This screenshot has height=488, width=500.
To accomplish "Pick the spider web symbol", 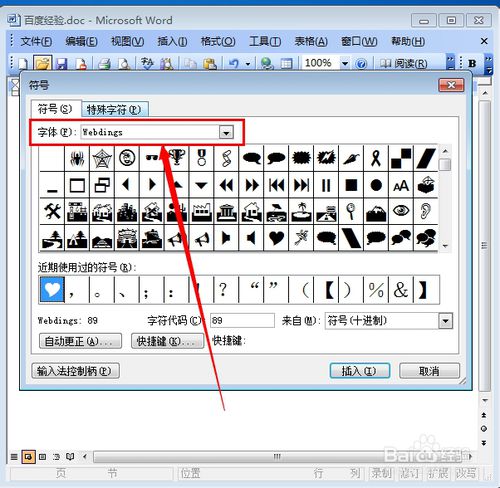I will point(102,158).
